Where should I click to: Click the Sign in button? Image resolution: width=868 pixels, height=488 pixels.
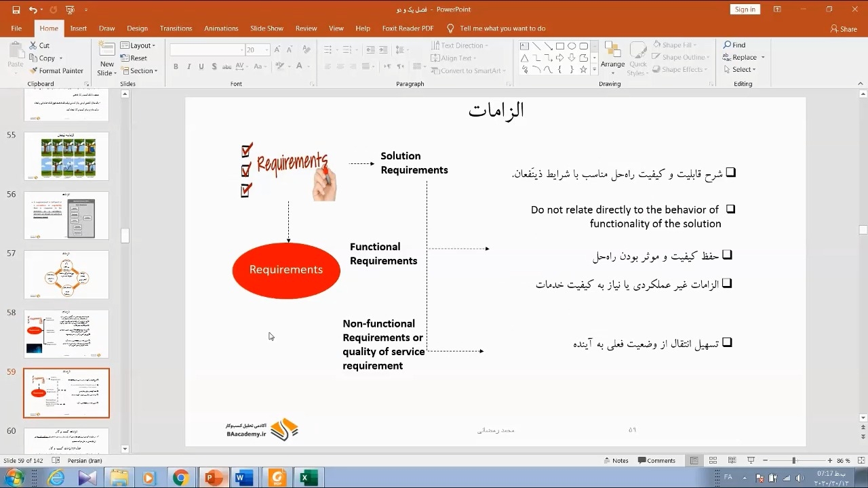click(745, 9)
